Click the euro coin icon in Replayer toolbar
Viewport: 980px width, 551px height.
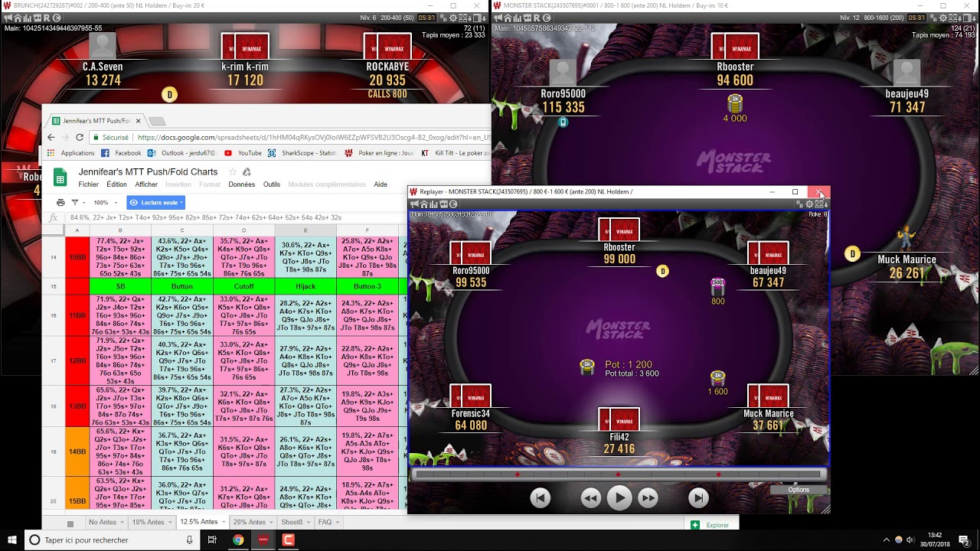tap(452, 204)
